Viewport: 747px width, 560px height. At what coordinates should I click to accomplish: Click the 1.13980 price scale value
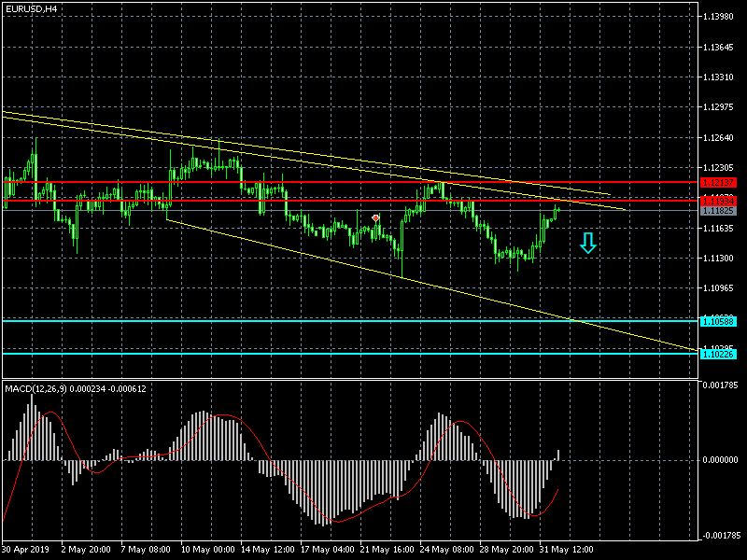(x=720, y=18)
